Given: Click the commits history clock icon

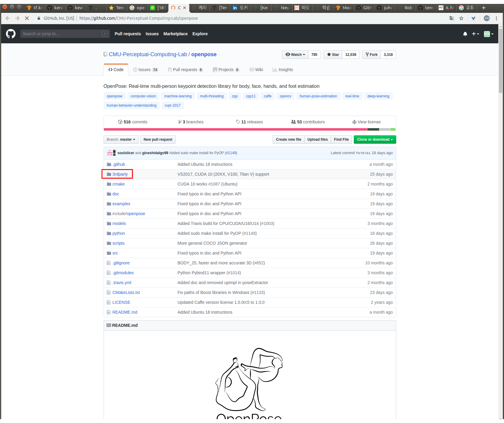Looking at the screenshot, I should tap(120, 122).
